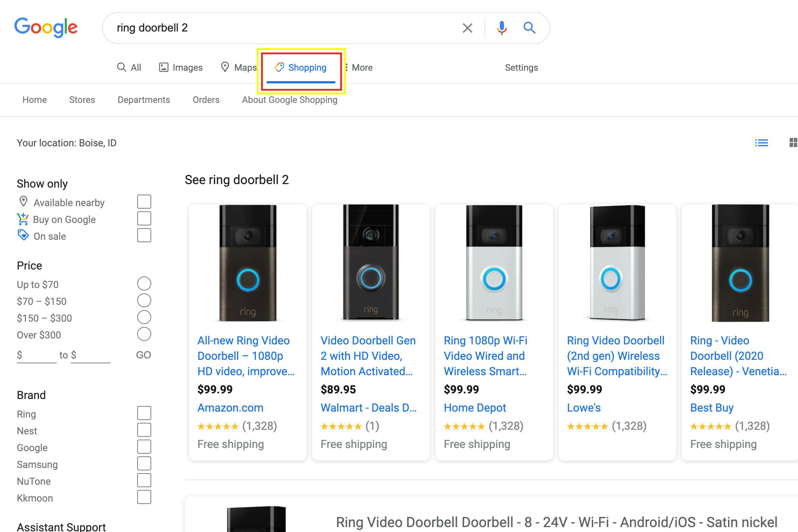
Task: Click the On sale tag icon
Action: pos(23,235)
